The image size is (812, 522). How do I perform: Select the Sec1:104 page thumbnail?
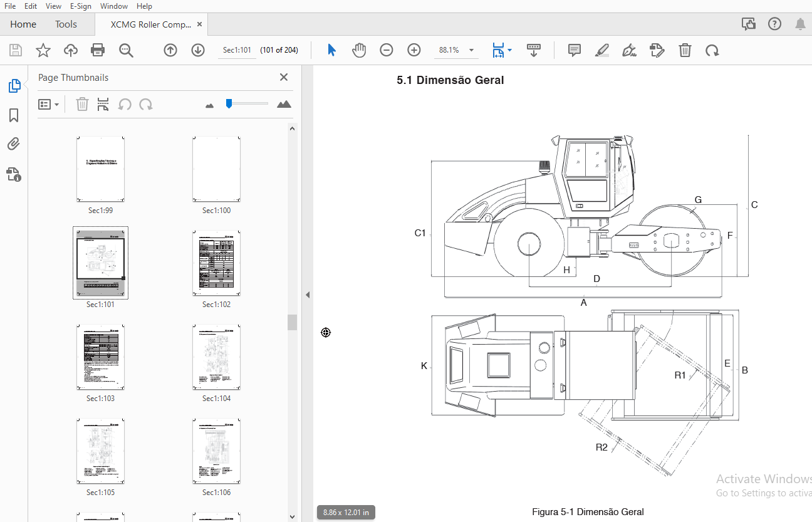[x=216, y=357]
